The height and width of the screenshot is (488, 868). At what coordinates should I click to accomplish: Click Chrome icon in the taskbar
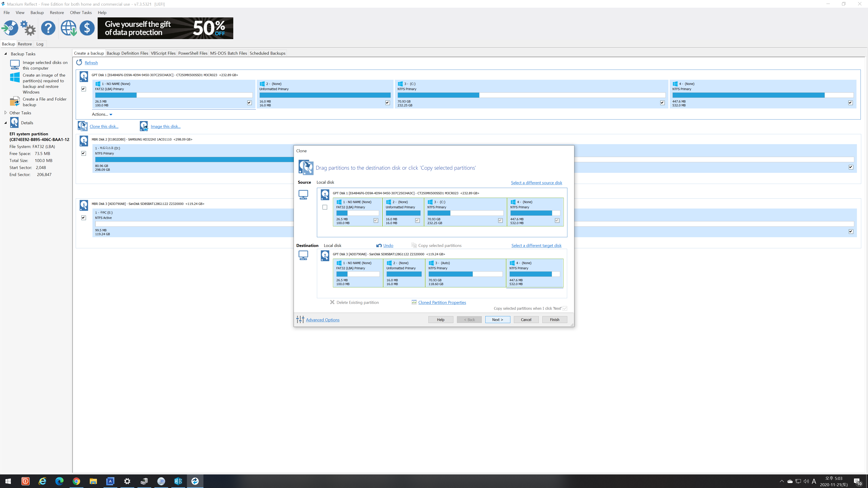[76, 481]
